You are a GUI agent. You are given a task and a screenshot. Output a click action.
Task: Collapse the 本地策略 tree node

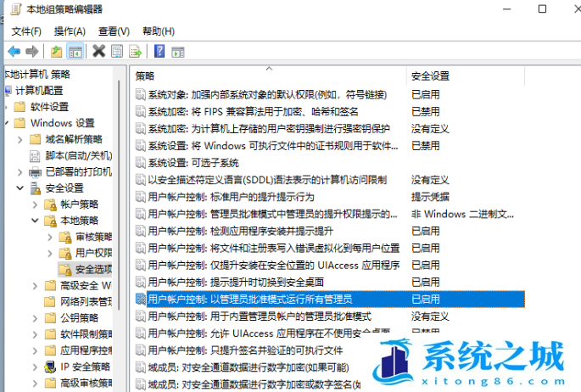pyautogui.click(x=33, y=220)
